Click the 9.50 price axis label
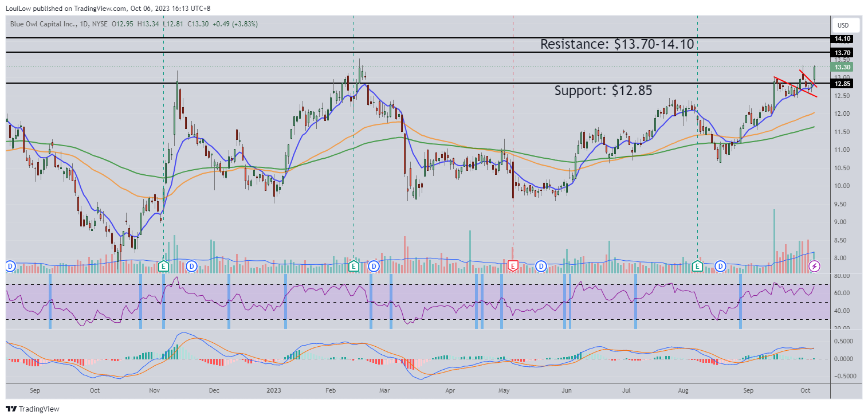 [x=842, y=205]
